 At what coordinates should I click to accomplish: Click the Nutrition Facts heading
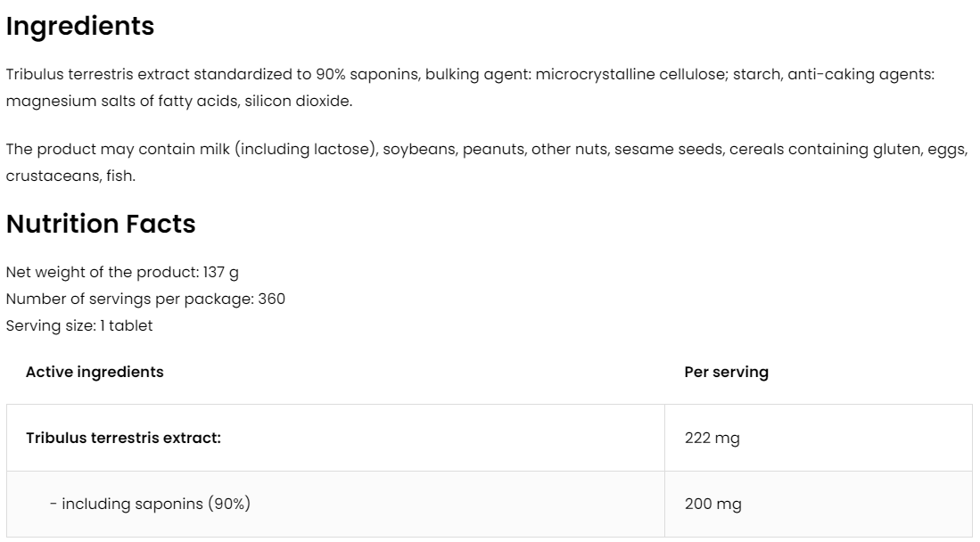coord(101,224)
